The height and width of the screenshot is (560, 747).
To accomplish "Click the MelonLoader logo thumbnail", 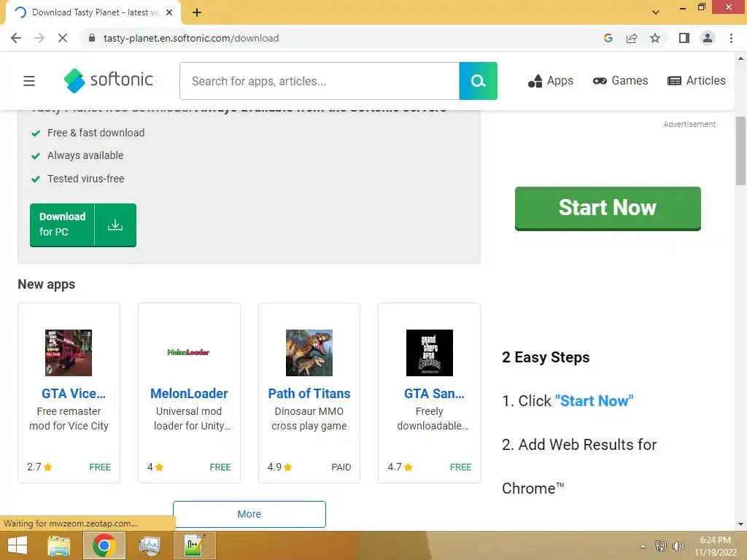I will coord(189,352).
